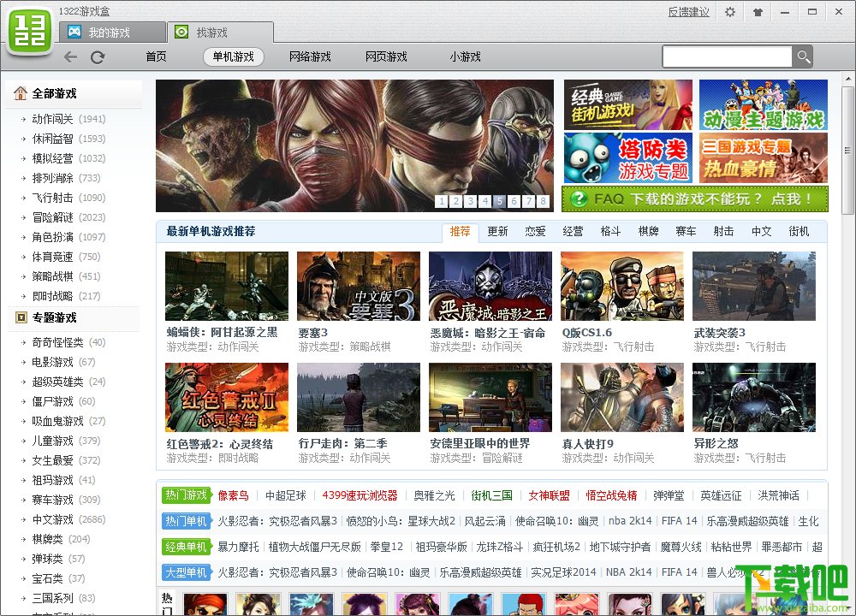
Task: Open the 武装突袭3 game thumbnail
Action: [x=754, y=286]
